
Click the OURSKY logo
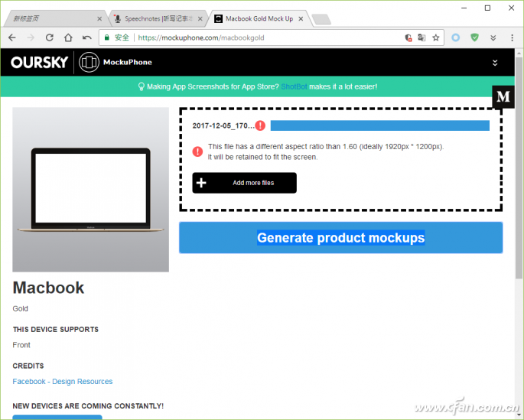coord(40,62)
